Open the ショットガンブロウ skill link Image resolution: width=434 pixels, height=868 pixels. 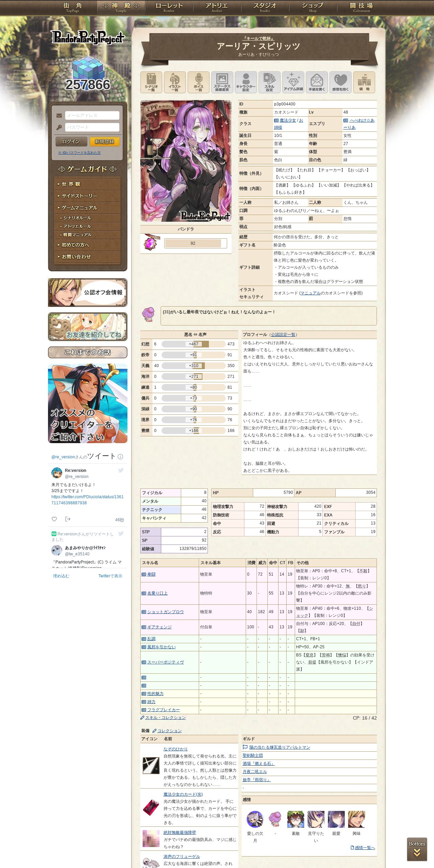pyautogui.click(x=165, y=612)
